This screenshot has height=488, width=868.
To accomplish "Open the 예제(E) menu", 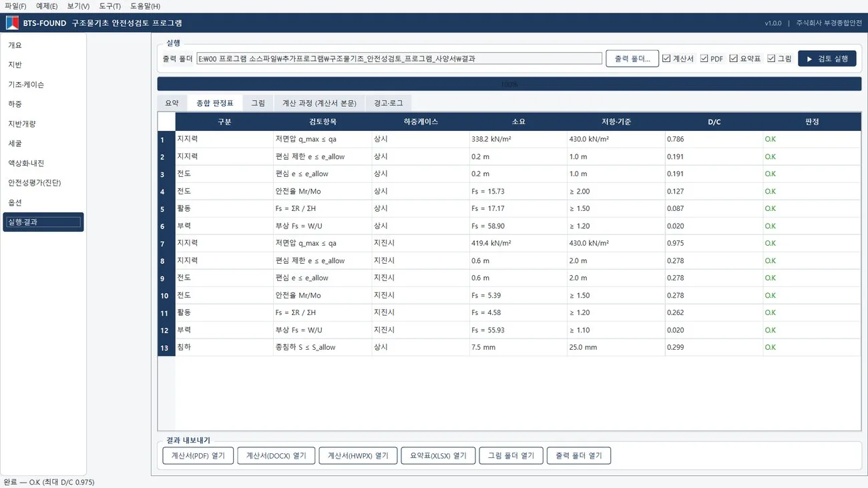I will [x=47, y=6].
